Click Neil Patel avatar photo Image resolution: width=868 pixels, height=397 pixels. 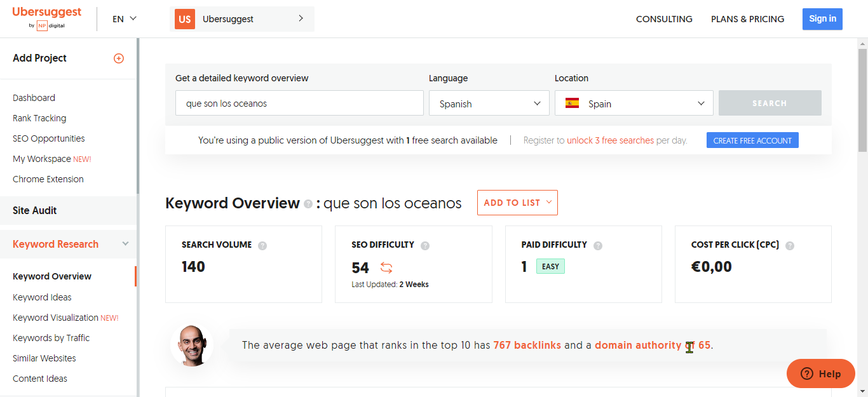[x=192, y=346]
